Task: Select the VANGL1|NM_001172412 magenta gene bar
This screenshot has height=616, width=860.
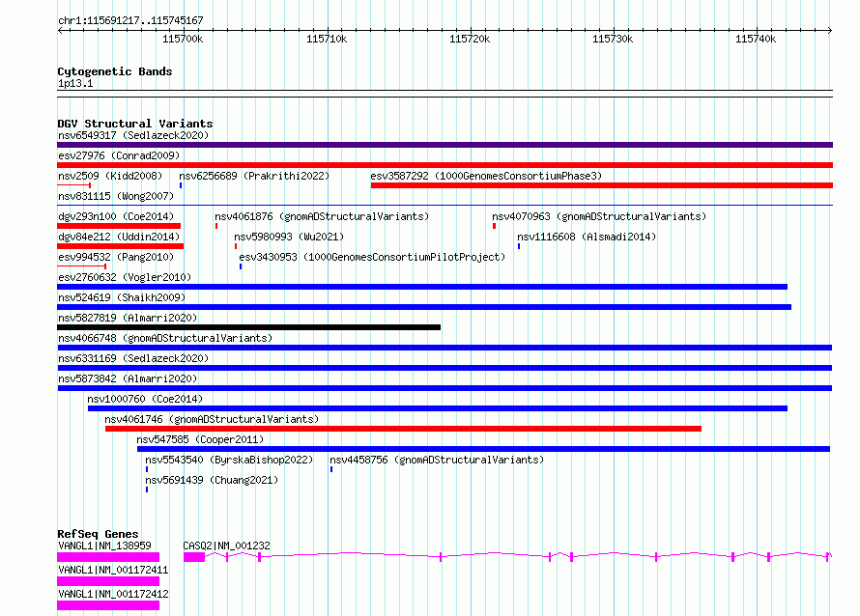Action: pyautogui.click(x=108, y=605)
